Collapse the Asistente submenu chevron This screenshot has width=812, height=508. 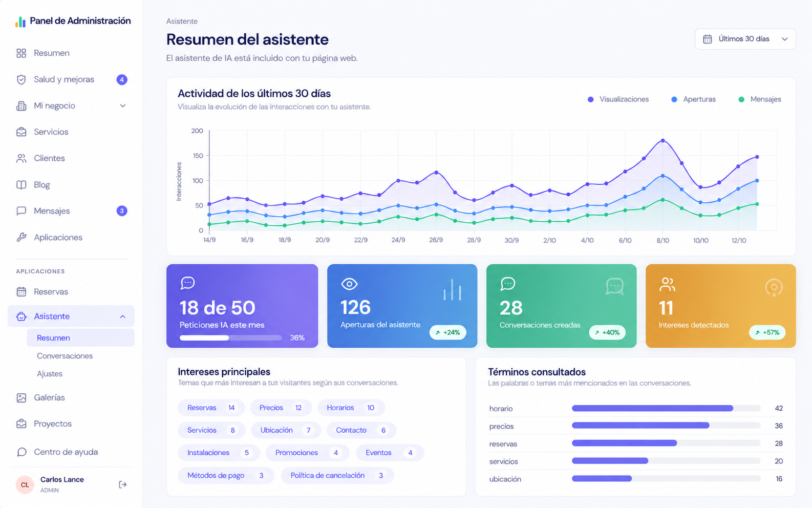click(123, 316)
